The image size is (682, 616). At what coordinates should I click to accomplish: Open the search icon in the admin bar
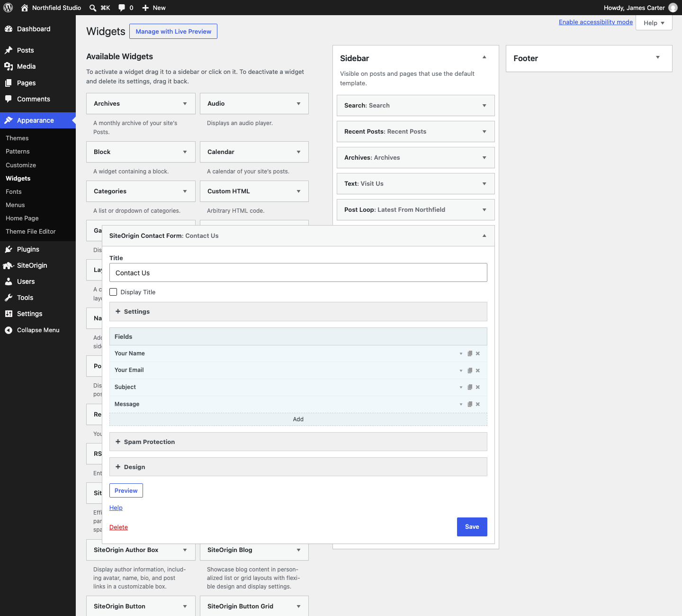tap(93, 8)
